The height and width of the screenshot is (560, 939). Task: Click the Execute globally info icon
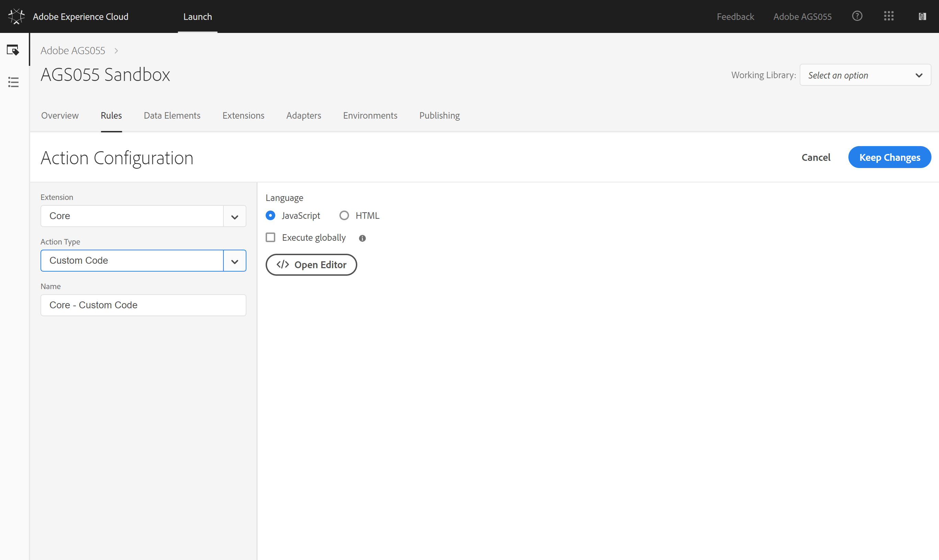pos(362,238)
